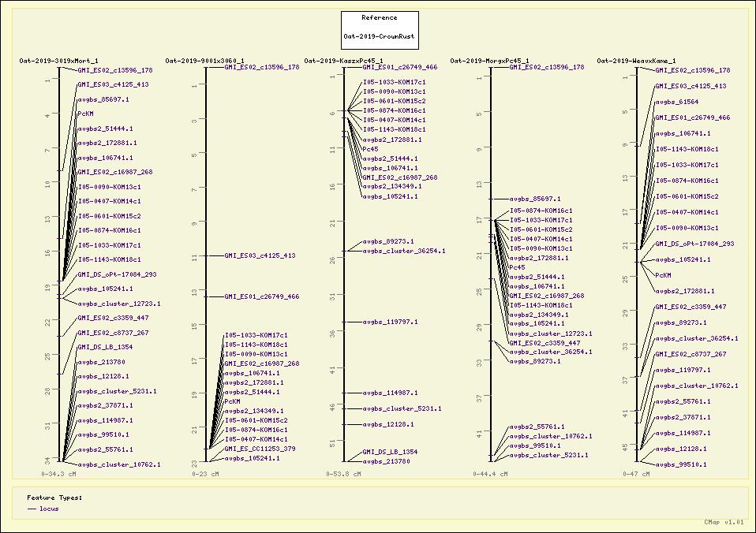The height and width of the screenshot is (533, 756).
Task: Click the Oat-2019-MorgxPc45_1 map title
Action: click(x=489, y=61)
